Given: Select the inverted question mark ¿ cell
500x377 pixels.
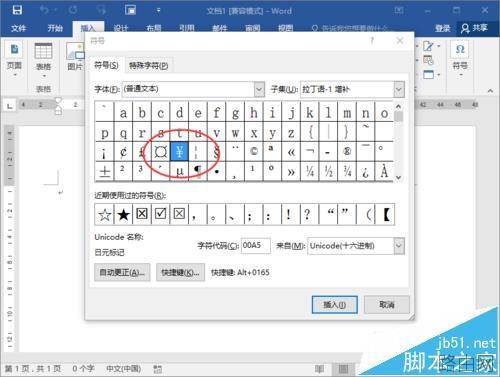Looking at the screenshot, I should [x=366, y=172].
